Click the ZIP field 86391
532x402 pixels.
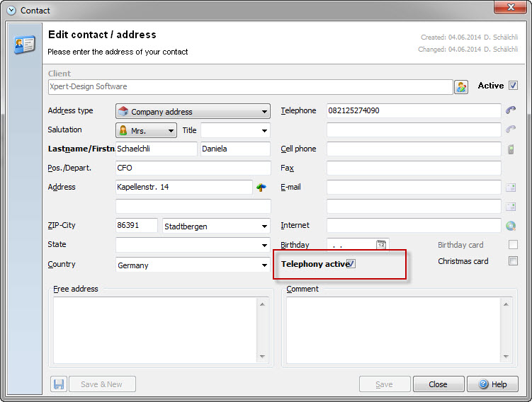tap(137, 225)
